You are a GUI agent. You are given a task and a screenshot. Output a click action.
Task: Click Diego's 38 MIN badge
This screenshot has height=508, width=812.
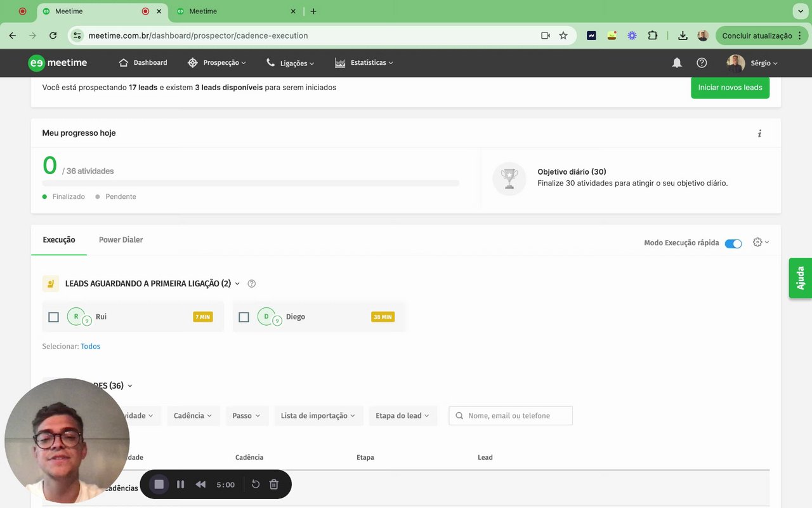pyautogui.click(x=383, y=317)
